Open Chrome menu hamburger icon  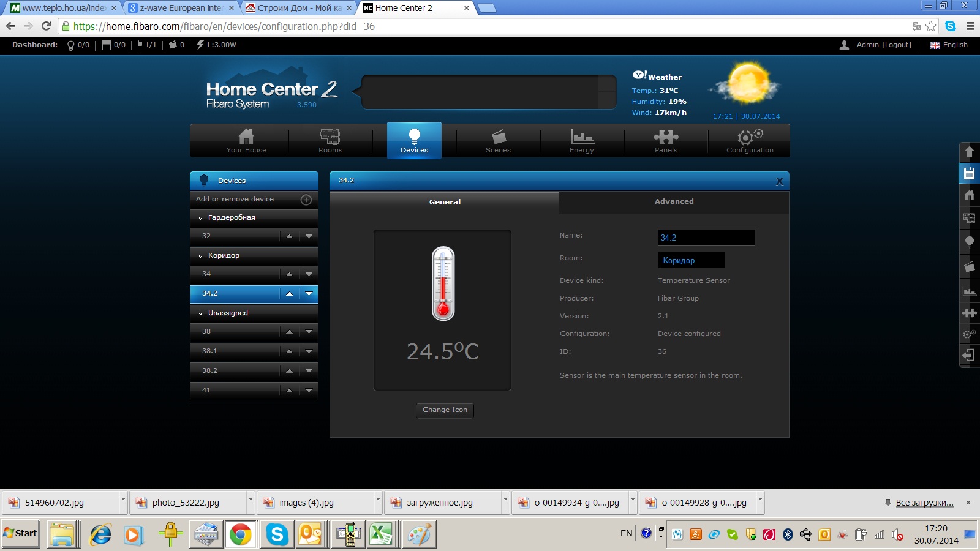coord(970,26)
